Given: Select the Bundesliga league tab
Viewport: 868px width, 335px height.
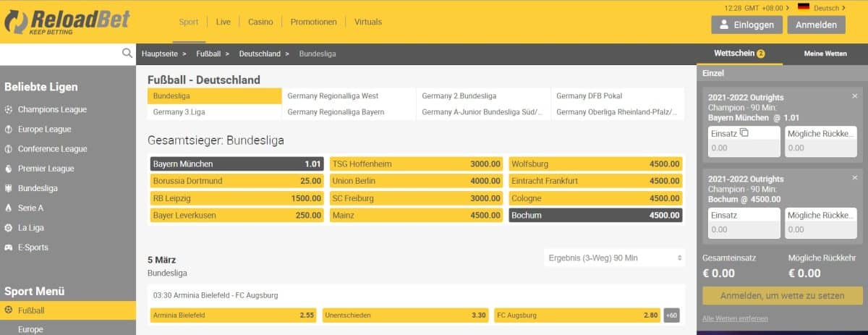Looking at the screenshot, I should [214, 96].
